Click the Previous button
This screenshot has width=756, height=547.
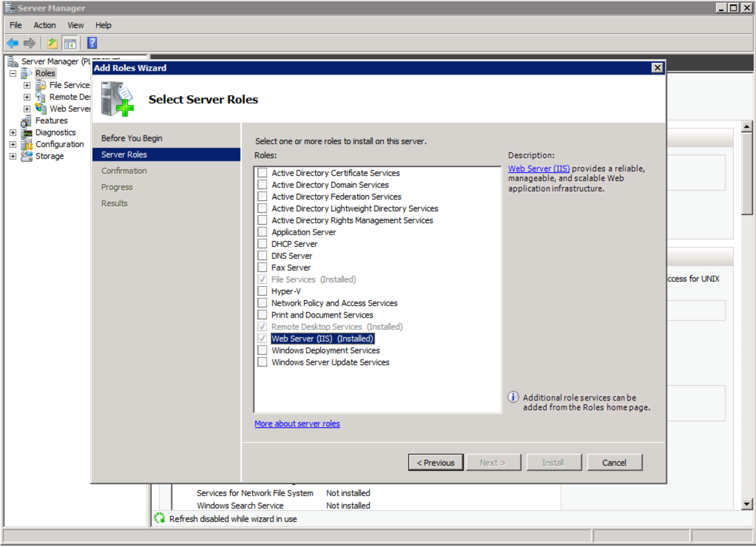click(436, 463)
